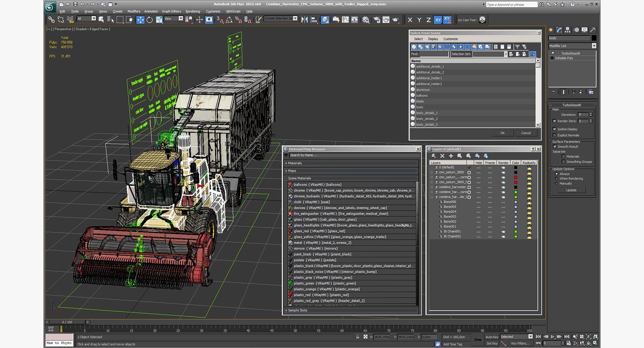Open the Modifiers menu
Image resolution: width=644 pixels, height=348 pixels.
(x=134, y=11)
